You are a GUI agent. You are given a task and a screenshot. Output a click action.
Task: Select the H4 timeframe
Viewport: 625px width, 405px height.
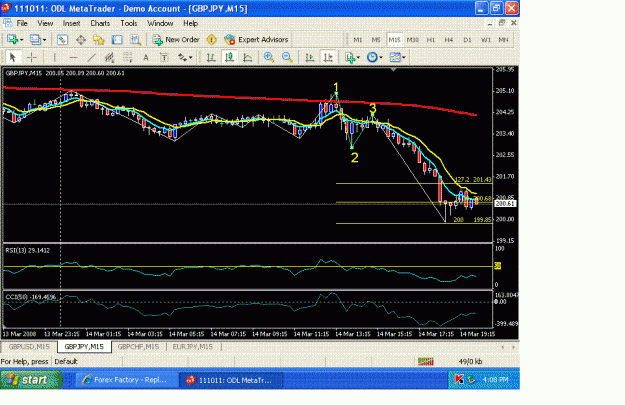tap(449, 40)
